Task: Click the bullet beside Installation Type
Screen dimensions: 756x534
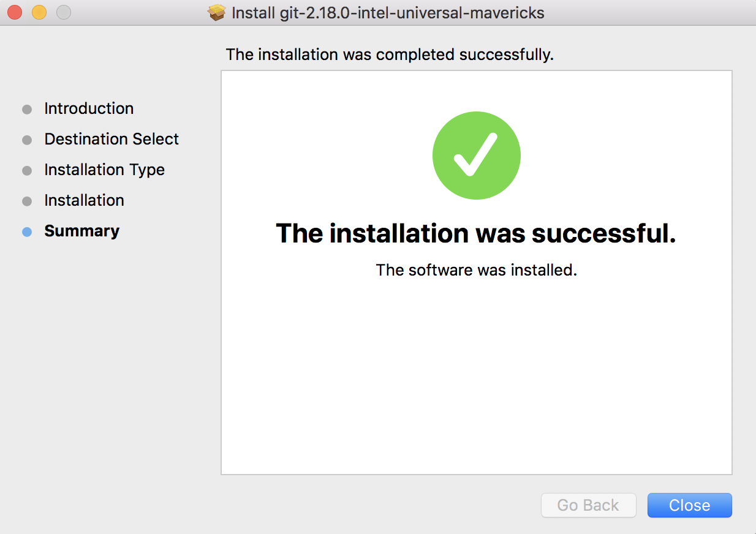Action: click(27, 171)
